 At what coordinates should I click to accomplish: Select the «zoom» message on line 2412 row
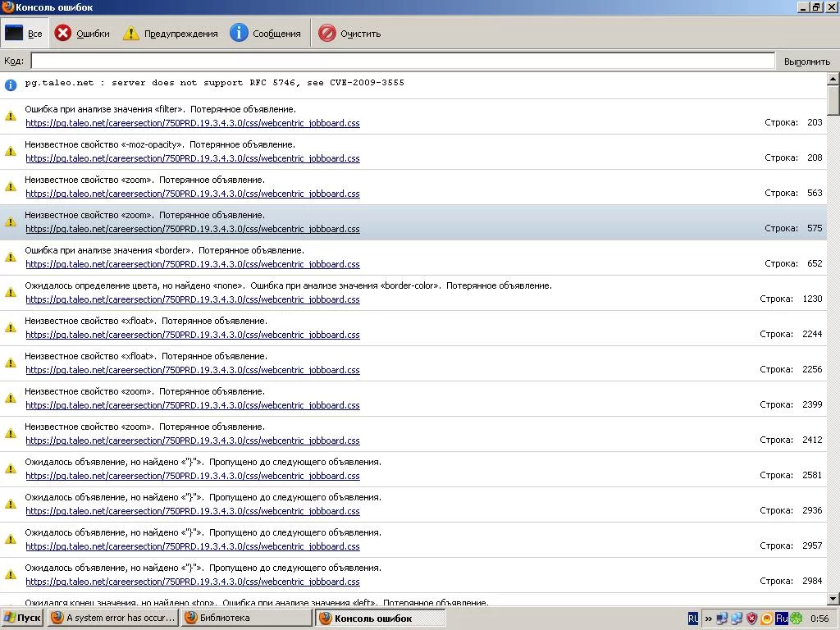pos(144,427)
